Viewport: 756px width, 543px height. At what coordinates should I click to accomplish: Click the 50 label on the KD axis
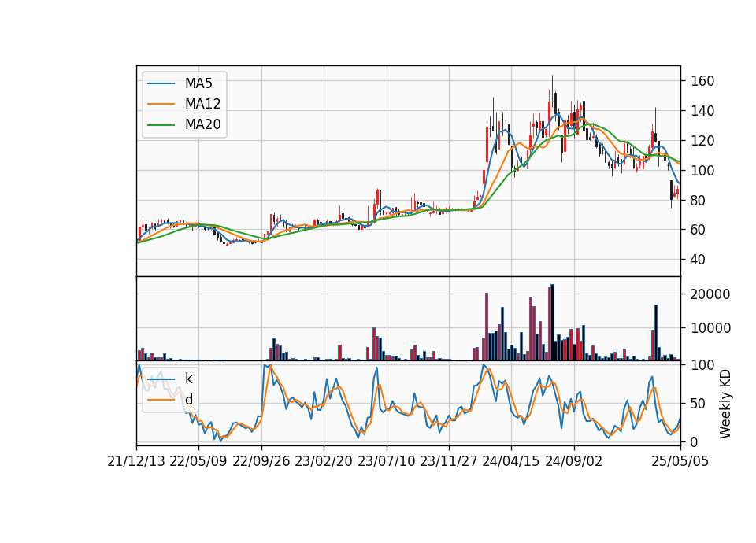tap(698, 403)
